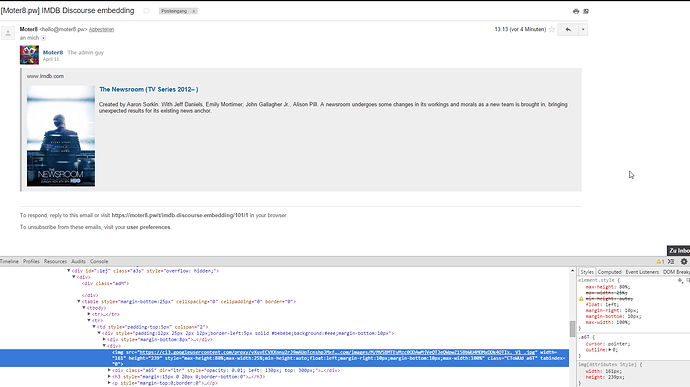This screenshot has width=690, height=387.
Task: Click the devtools warning count icon
Action: [659, 262]
